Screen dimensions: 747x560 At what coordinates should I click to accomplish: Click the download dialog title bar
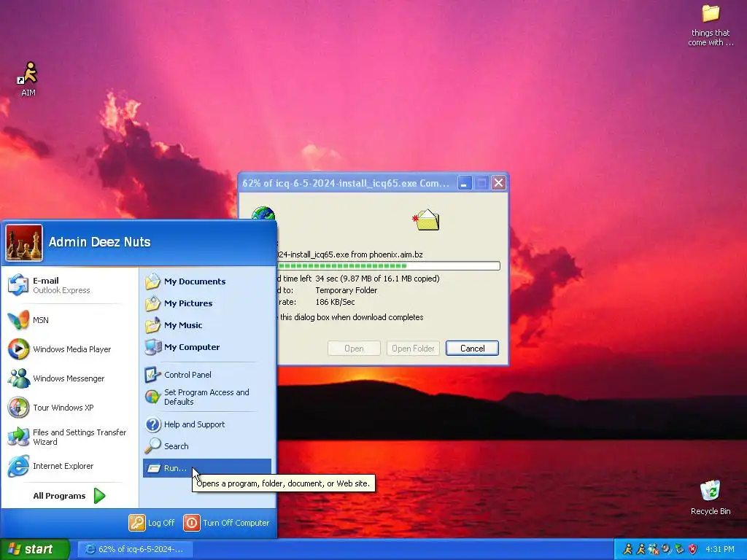[x=347, y=183]
